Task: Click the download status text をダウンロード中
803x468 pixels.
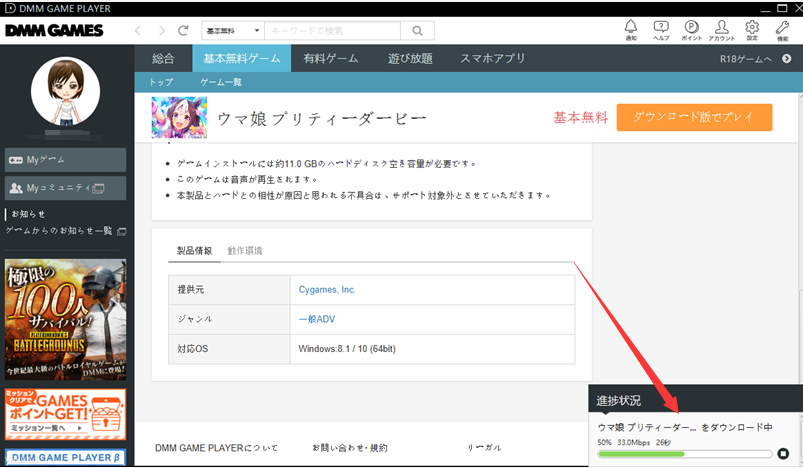Action: (x=736, y=427)
